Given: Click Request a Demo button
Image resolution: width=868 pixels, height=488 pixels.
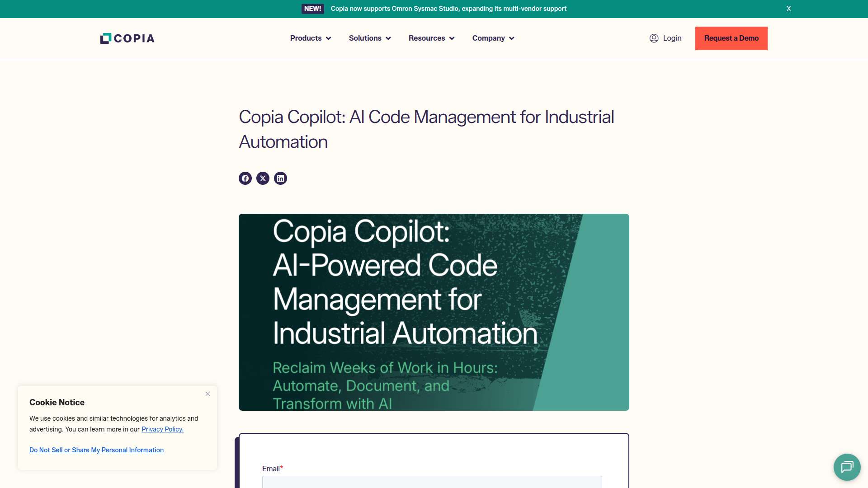Looking at the screenshot, I should pos(731,38).
